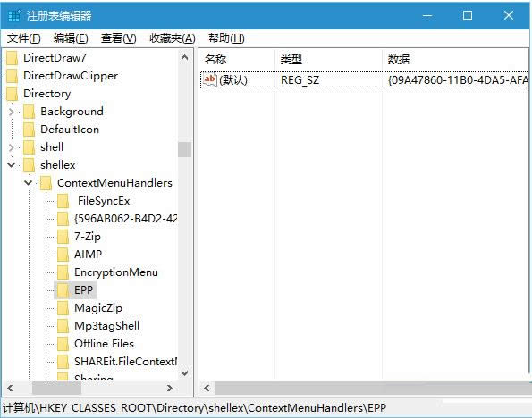
Task: Select the 7-Zip folder icon
Action: (x=63, y=237)
